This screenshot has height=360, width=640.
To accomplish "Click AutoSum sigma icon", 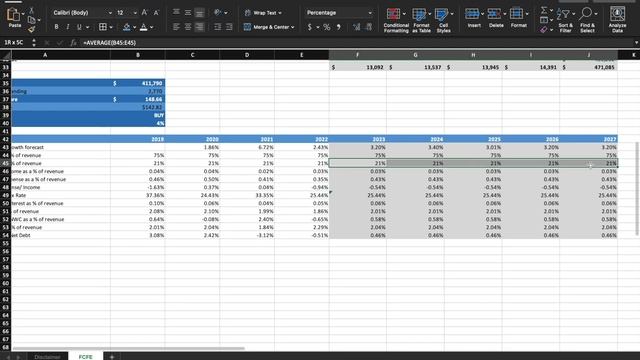I will [x=544, y=10].
